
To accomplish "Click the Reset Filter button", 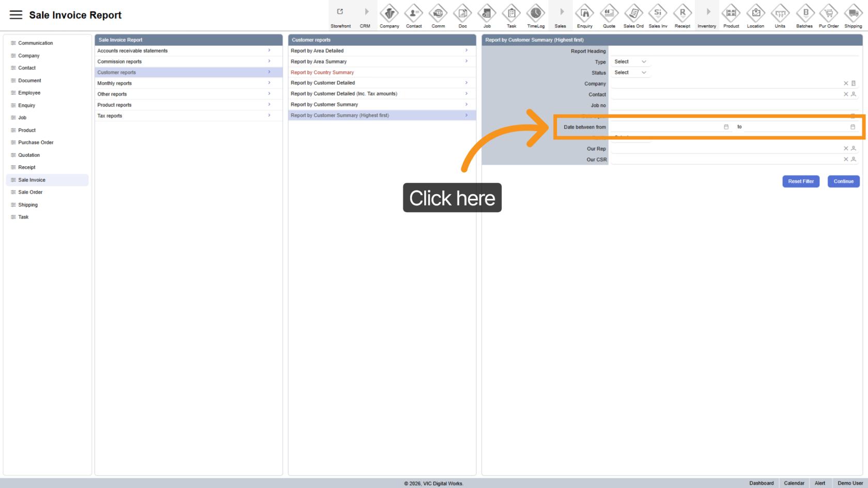I will click(x=800, y=181).
